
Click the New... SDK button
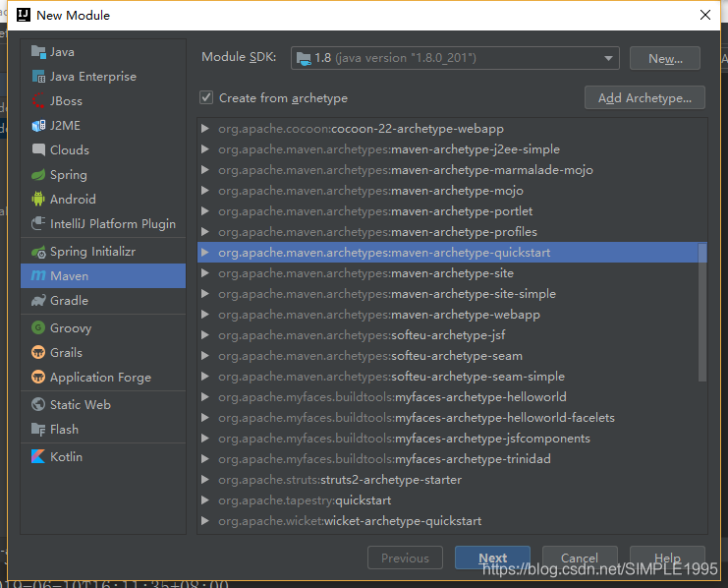click(x=665, y=59)
